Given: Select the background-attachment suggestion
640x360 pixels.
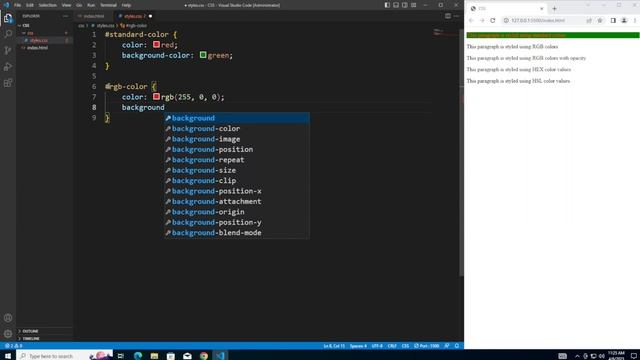Looking at the screenshot, I should 237,201.
